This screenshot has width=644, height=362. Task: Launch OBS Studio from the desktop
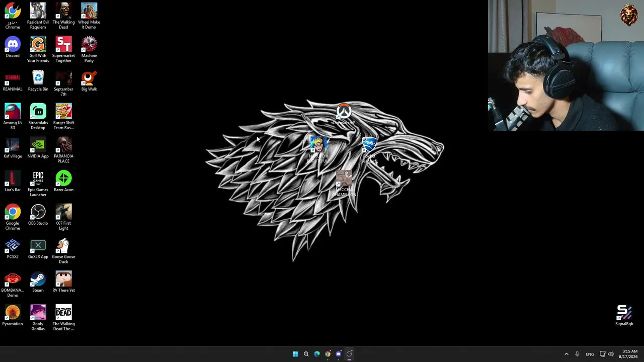pos(38,215)
